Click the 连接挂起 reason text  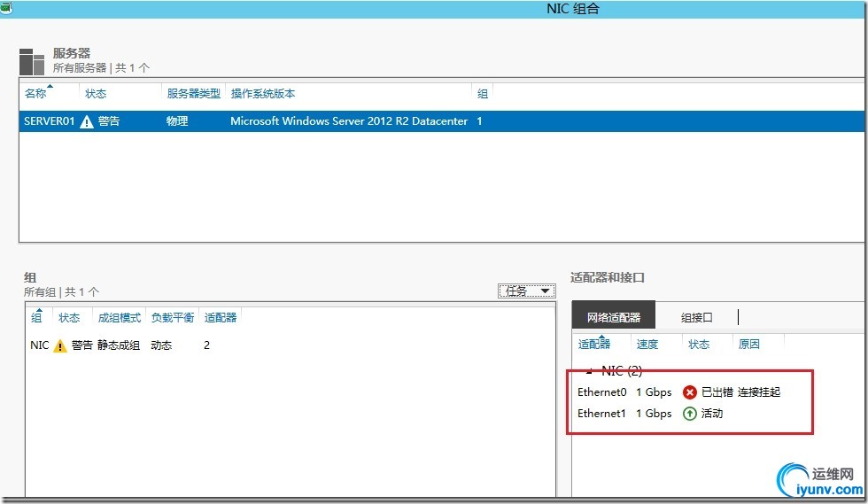point(759,392)
